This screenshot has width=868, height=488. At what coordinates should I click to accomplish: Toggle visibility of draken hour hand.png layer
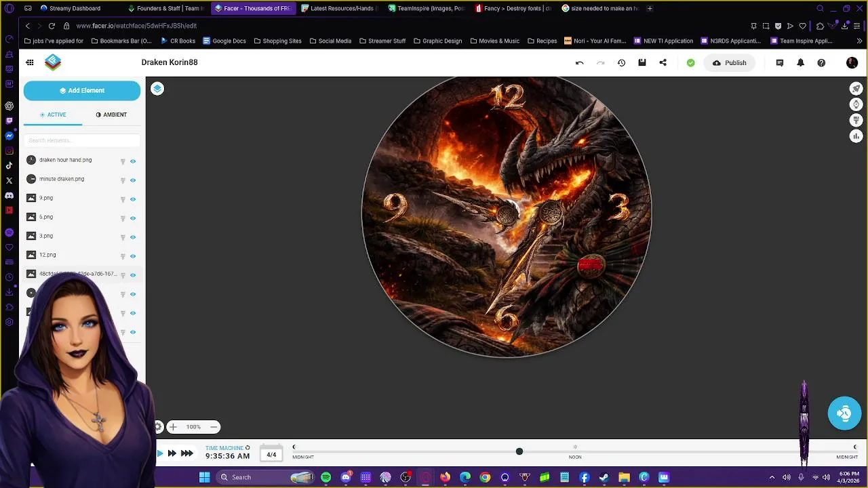[x=133, y=161]
